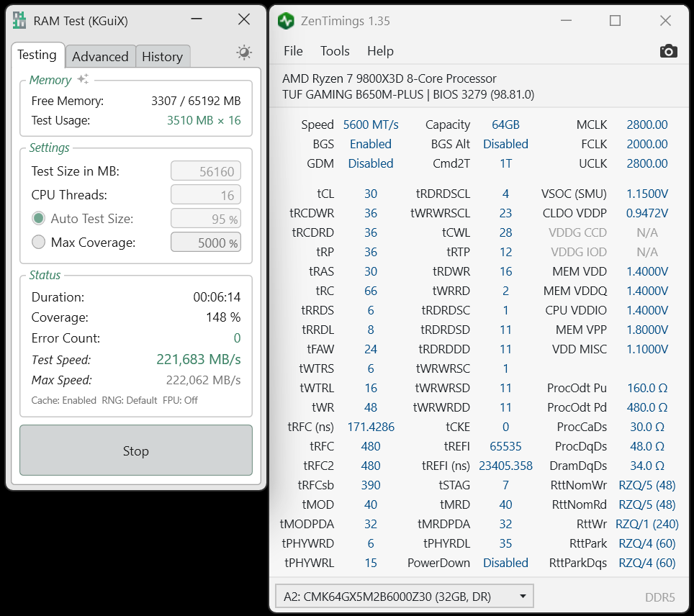Click the Test Speed value 221,683 MB/s
The width and height of the screenshot is (694, 616).
[x=198, y=359]
